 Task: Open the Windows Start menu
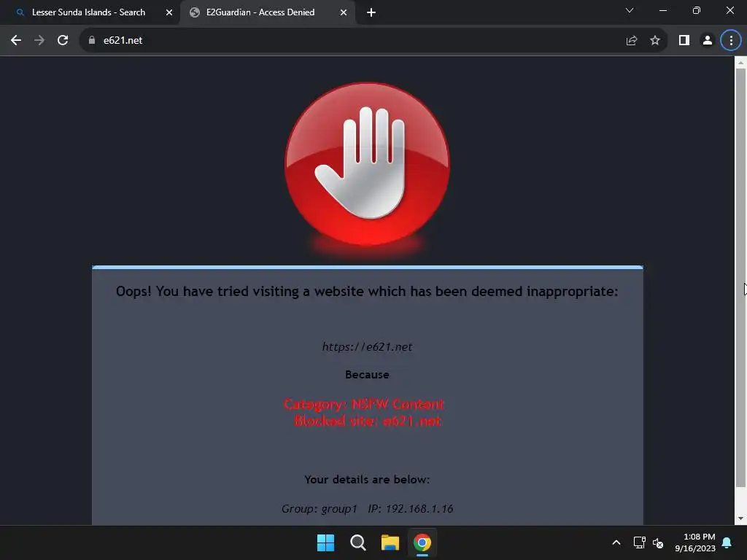click(x=326, y=542)
